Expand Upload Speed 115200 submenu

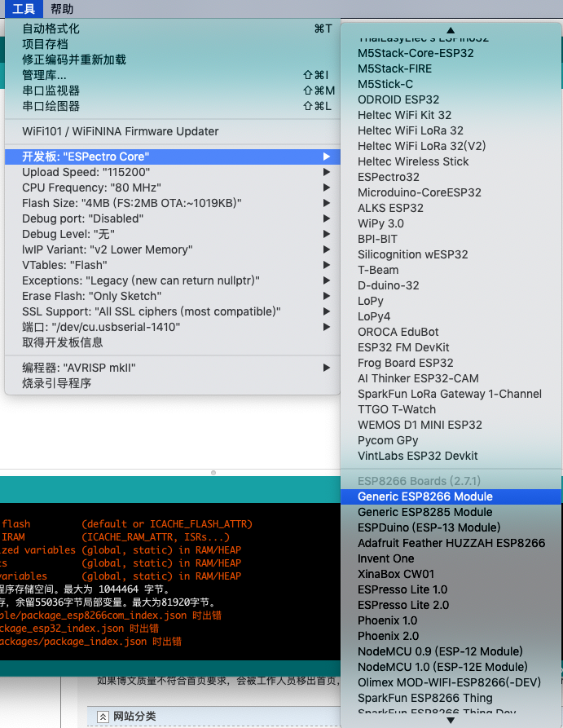[x=172, y=172]
